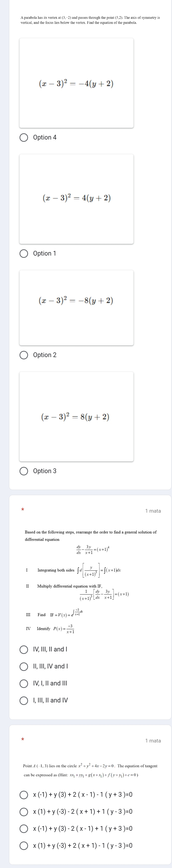
Task: Select the Option 4 radio button
Action: [x=24, y=138]
